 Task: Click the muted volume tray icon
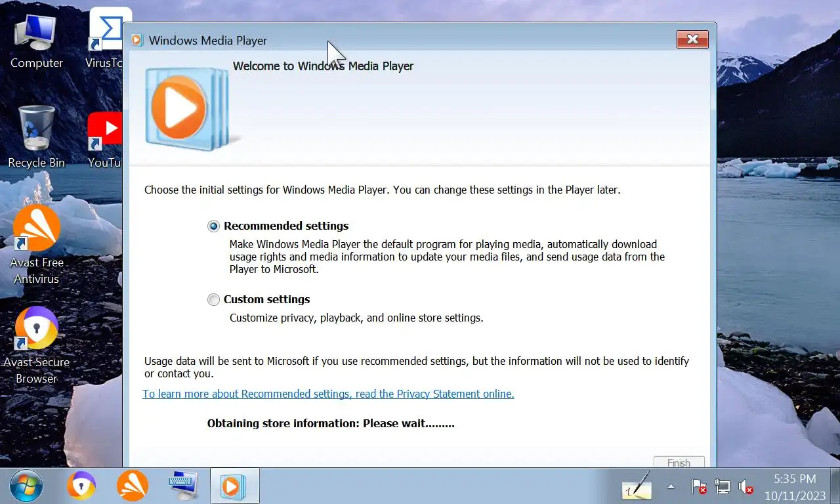tap(745, 487)
